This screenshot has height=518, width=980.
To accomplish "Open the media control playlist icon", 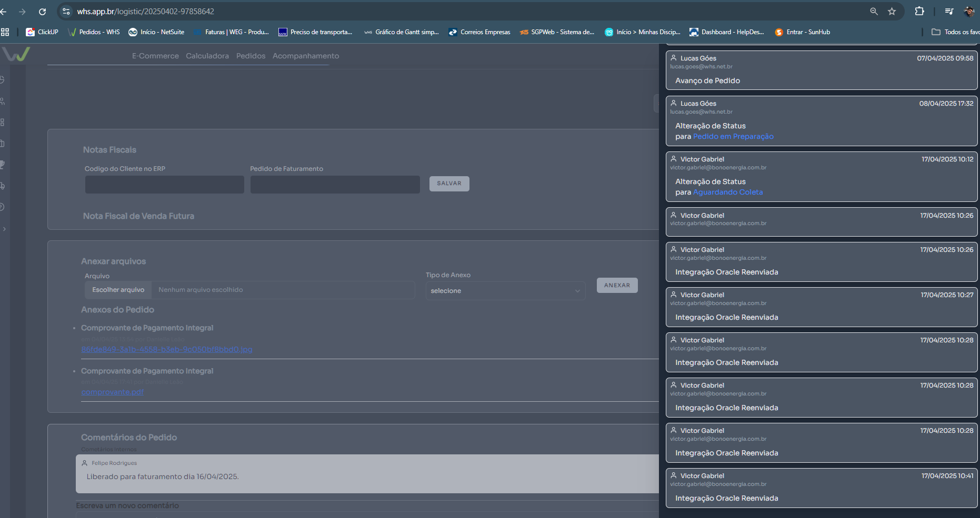I will tap(949, 11).
